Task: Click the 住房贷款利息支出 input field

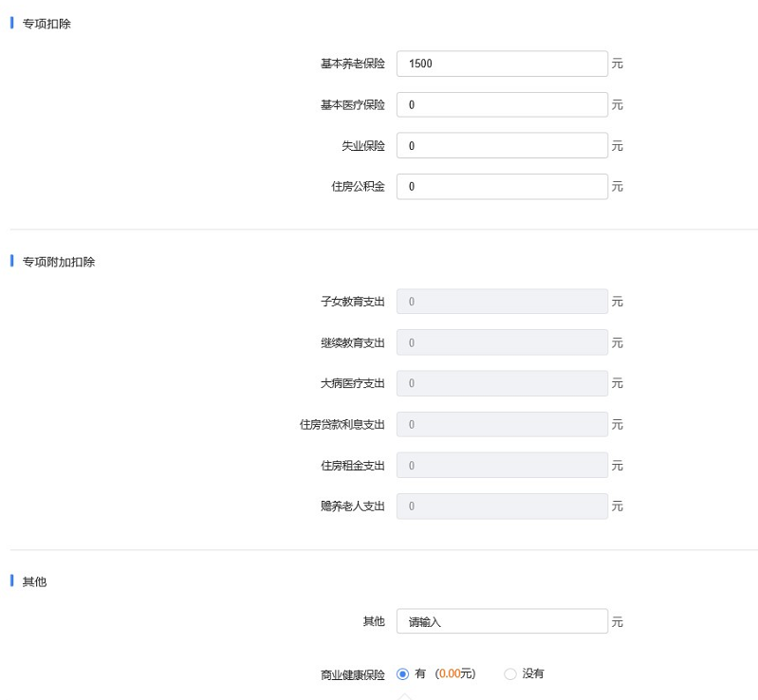Action: pos(502,425)
